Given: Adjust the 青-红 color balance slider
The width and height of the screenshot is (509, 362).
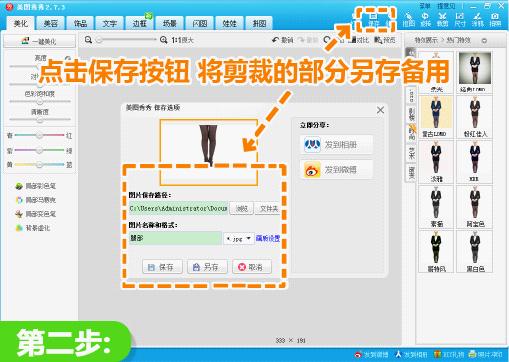Looking at the screenshot, I should (39, 135).
